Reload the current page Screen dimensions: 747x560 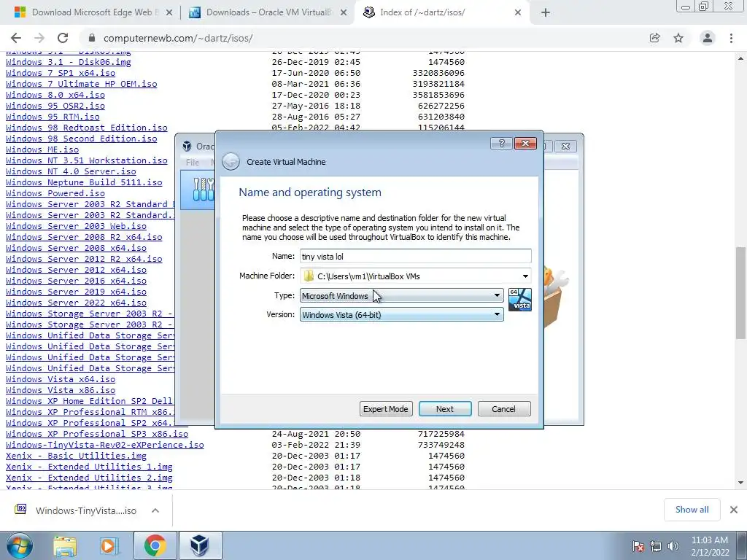point(63,38)
